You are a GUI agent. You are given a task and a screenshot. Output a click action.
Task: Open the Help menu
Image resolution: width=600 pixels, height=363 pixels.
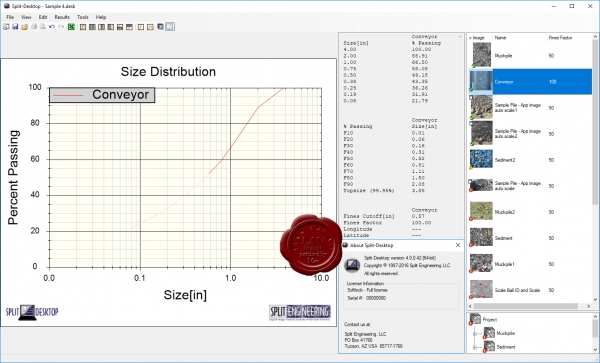[101, 17]
